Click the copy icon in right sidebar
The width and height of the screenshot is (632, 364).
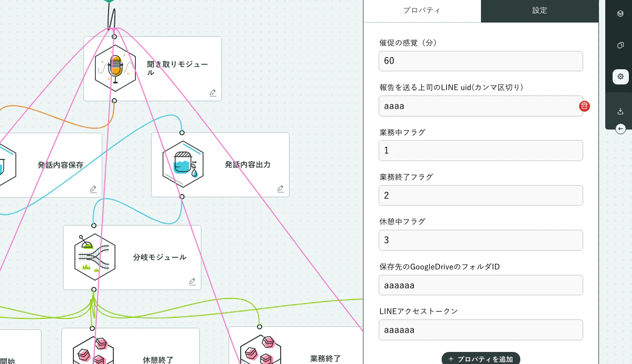[620, 45]
